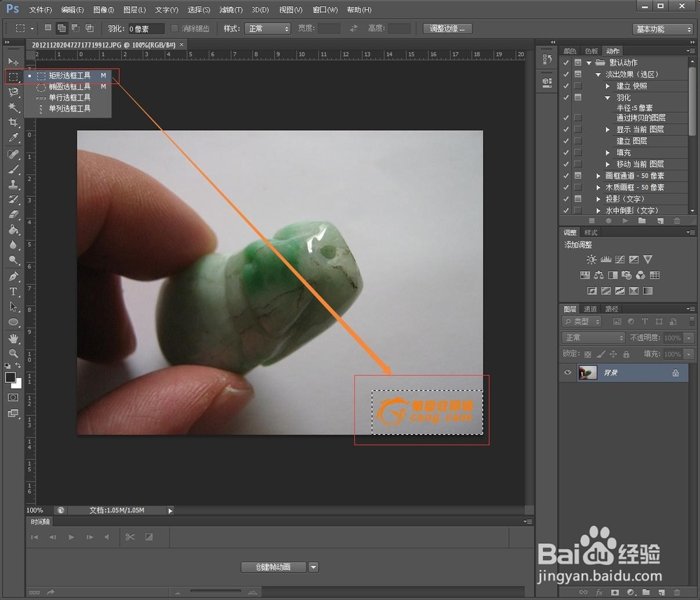Click the 调整边缘 button

click(x=447, y=29)
